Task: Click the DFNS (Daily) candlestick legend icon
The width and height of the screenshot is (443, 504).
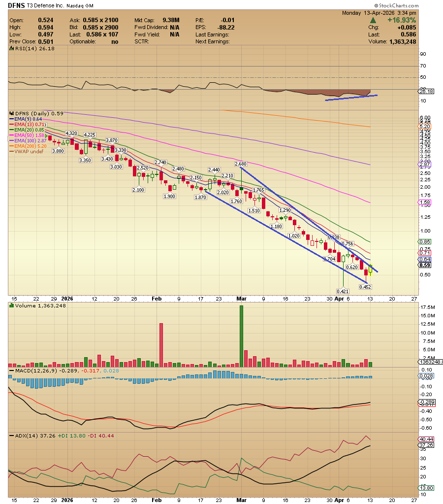Action: pyautogui.click(x=11, y=113)
